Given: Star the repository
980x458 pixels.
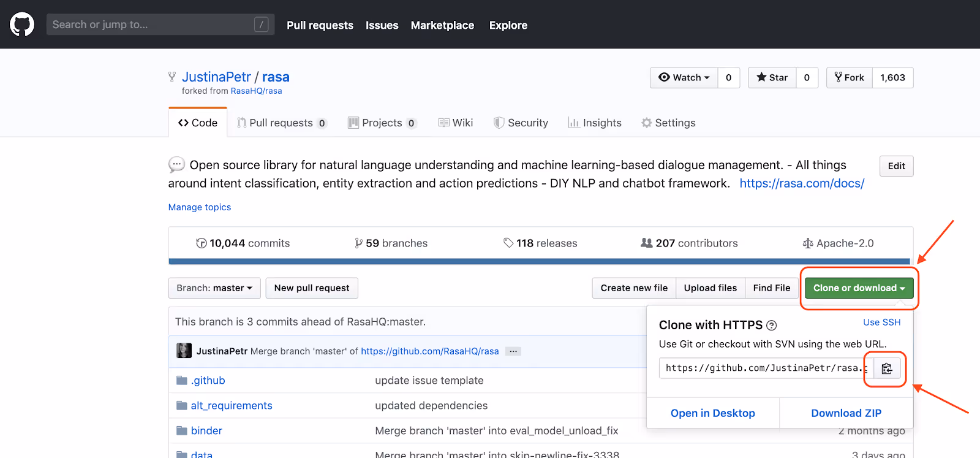Looking at the screenshot, I should click(x=772, y=77).
